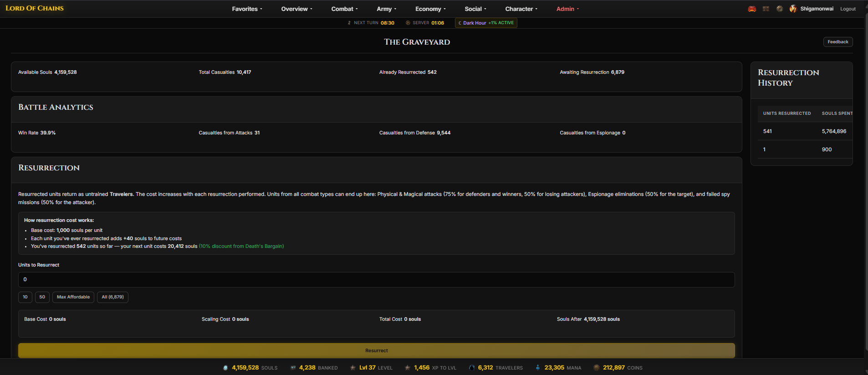Open the Combat dropdown menu
Image resolution: width=868 pixels, height=375 pixels.
click(x=344, y=9)
